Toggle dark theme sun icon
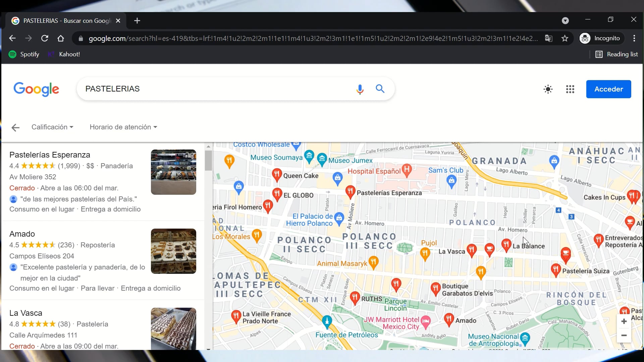This screenshot has height=362, width=644. pyautogui.click(x=548, y=89)
